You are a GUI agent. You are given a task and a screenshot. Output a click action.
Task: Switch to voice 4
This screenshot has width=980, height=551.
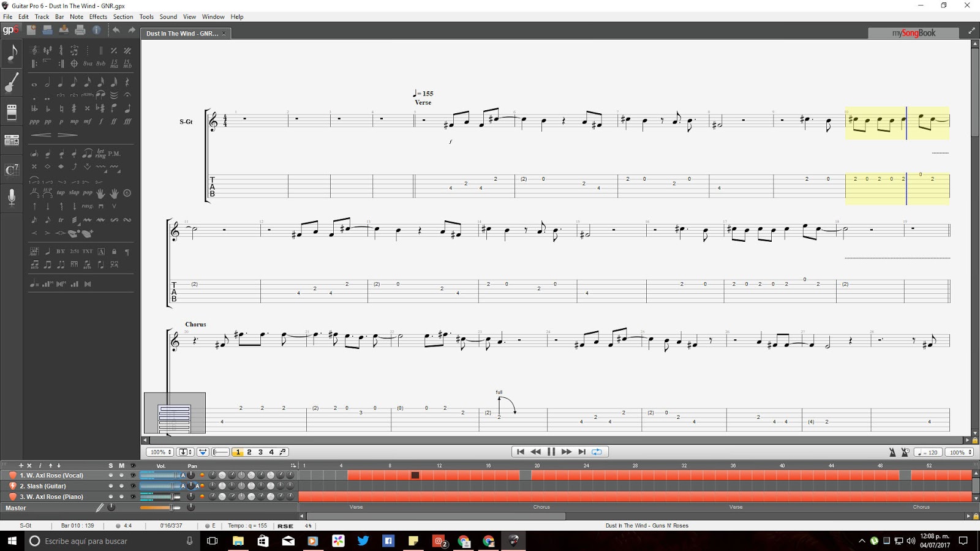pos(271,452)
